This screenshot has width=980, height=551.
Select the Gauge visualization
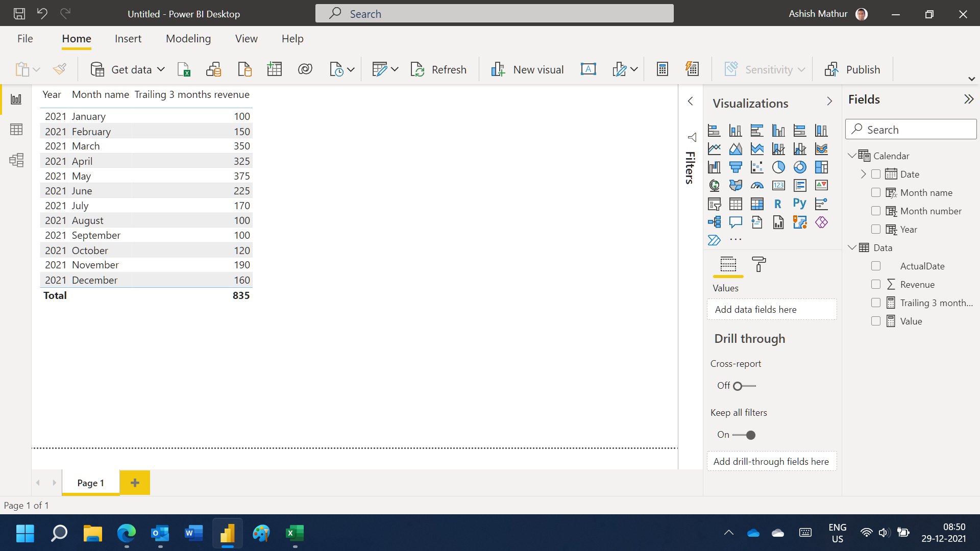[757, 186]
